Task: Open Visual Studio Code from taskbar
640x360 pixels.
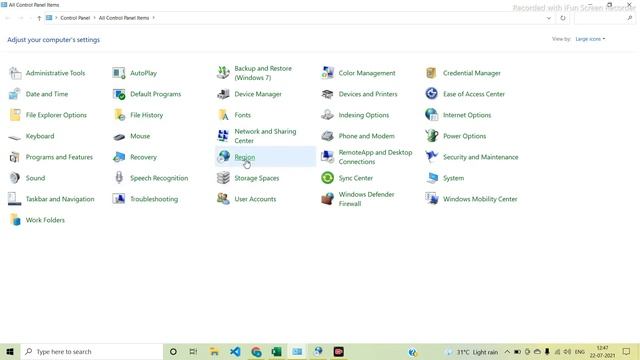Action: (235, 351)
